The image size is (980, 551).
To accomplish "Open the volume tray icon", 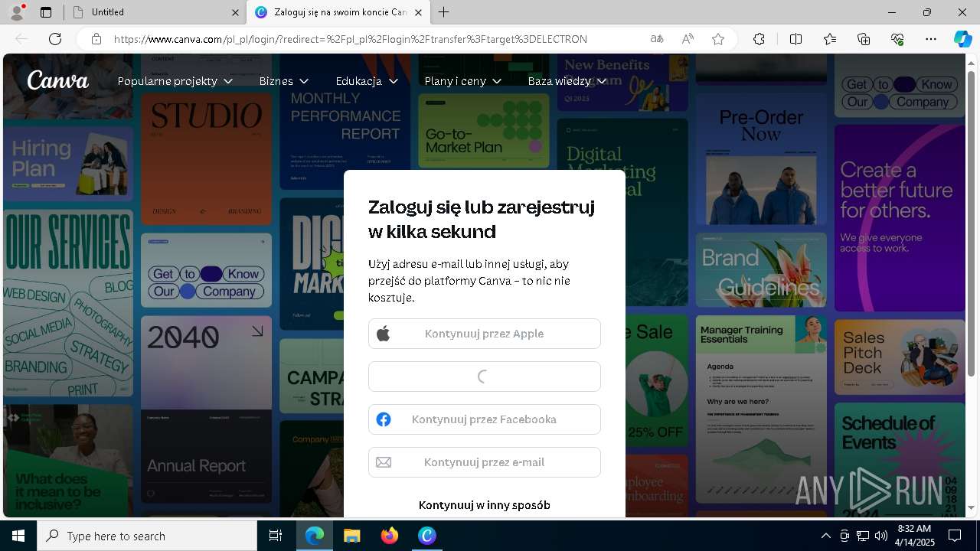I will click(881, 536).
